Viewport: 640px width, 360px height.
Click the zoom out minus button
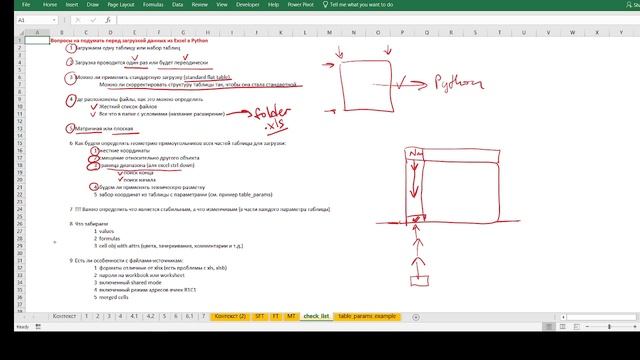point(587,327)
